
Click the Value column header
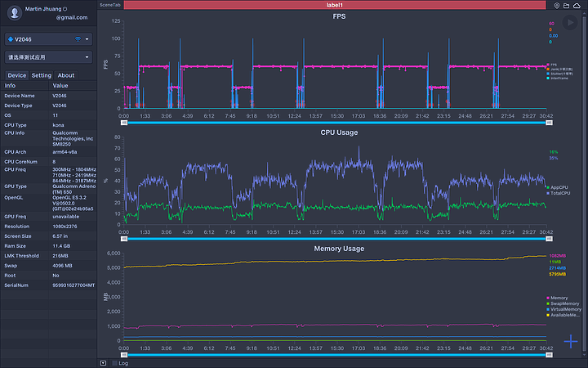(73, 86)
